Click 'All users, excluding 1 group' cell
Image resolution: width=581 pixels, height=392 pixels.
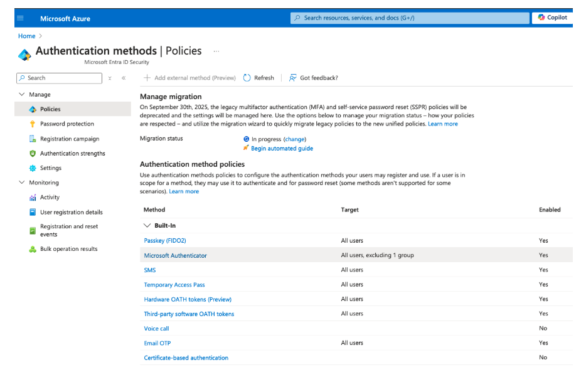point(377,255)
